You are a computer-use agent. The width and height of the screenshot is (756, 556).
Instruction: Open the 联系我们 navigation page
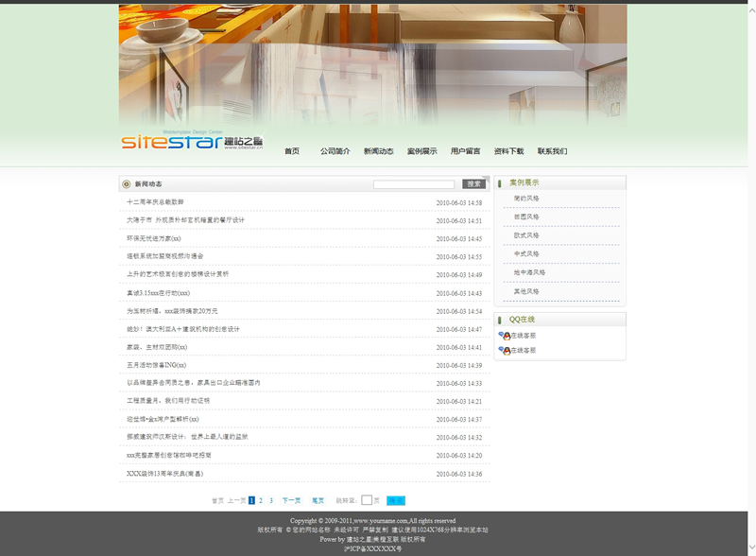(x=552, y=151)
